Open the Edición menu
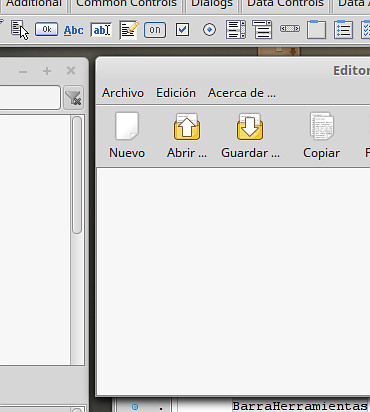Screen dimensions: 370x412 [x=176, y=93]
